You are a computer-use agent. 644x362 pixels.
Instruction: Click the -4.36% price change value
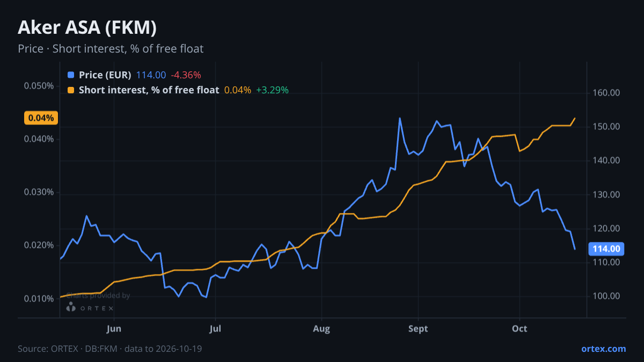pos(186,75)
